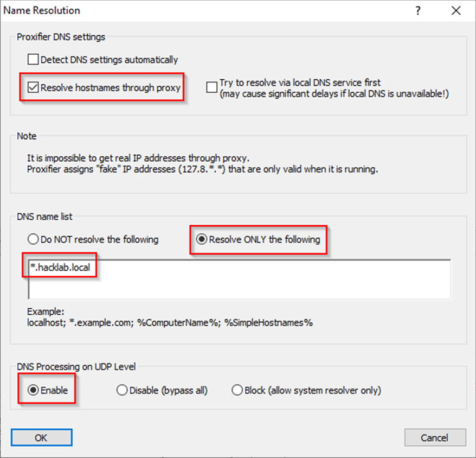Click the 'may cause significant delays' label line

tap(335, 94)
